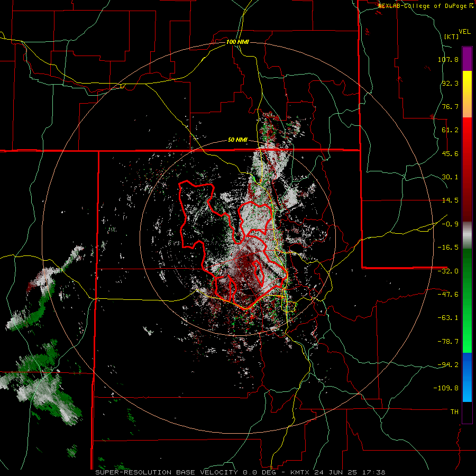Select the -109.8 scale value
This screenshot has width=476, height=476.
(x=446, y=388)
